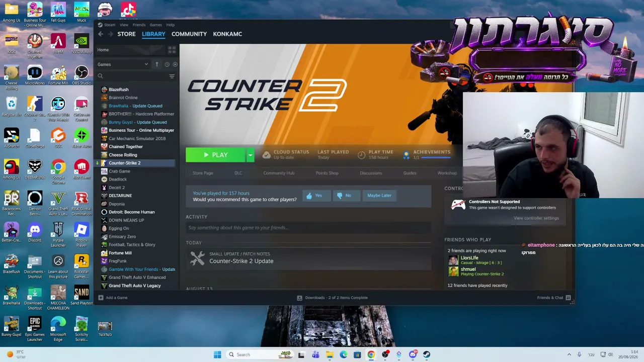Image resolution: width=644 pixels, height=362 pixels.
Task: Open the Community Hub link
Action: [x=279, y=173]
